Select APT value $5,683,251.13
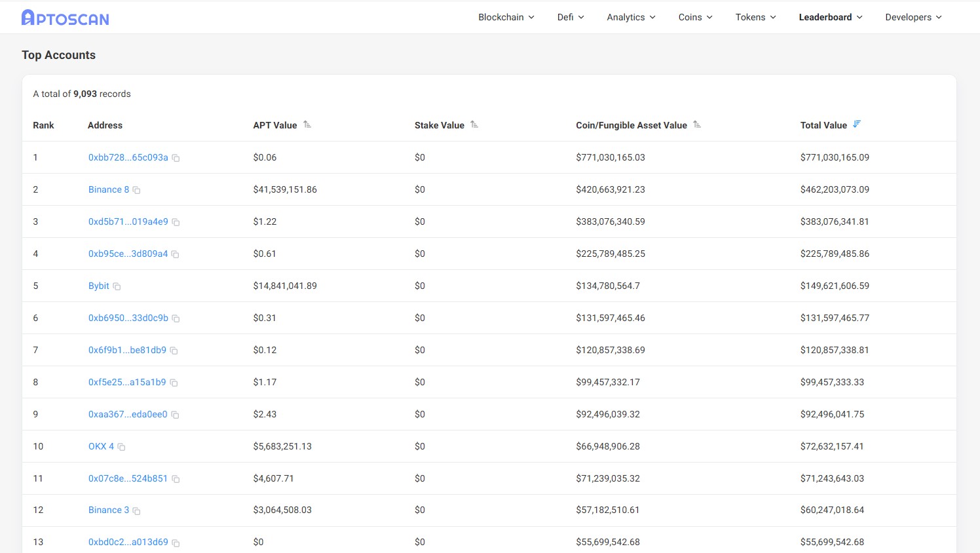The height and width of the screenshot is (553, 980). [282, 446]
